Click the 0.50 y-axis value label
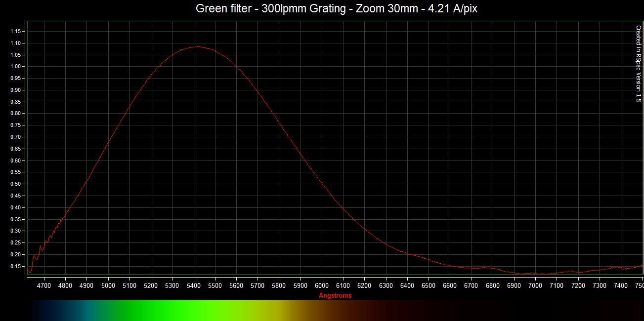 16,184
